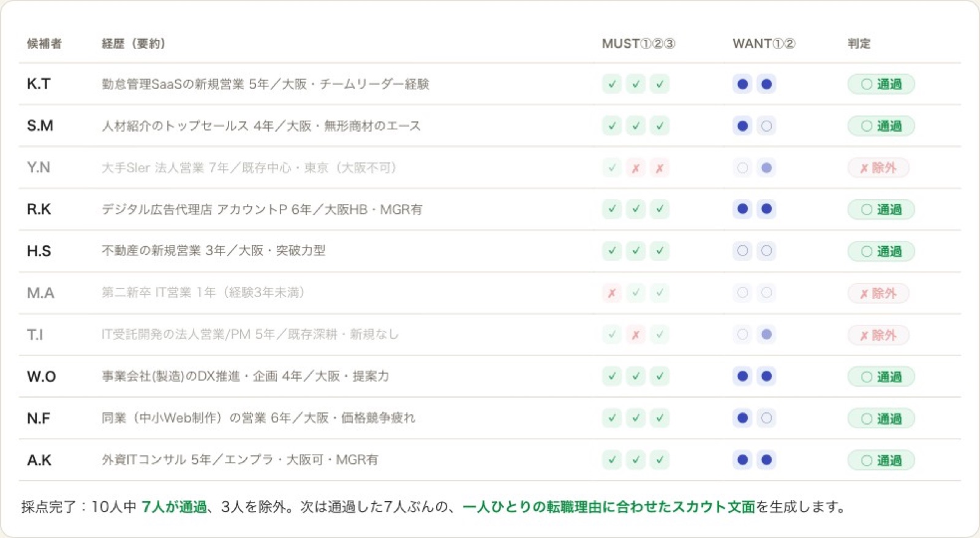Click second WANT dot for T.I
The image size is (980, 538).
(766, 335)
